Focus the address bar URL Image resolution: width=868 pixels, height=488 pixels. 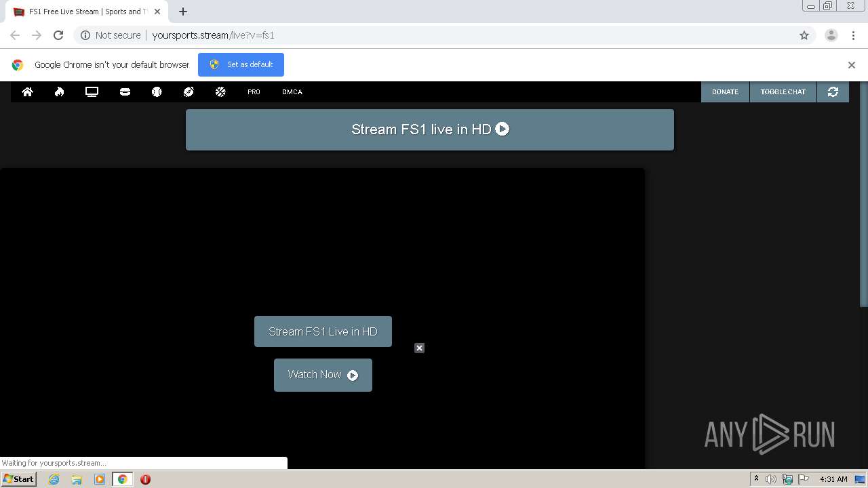point(213,35)
